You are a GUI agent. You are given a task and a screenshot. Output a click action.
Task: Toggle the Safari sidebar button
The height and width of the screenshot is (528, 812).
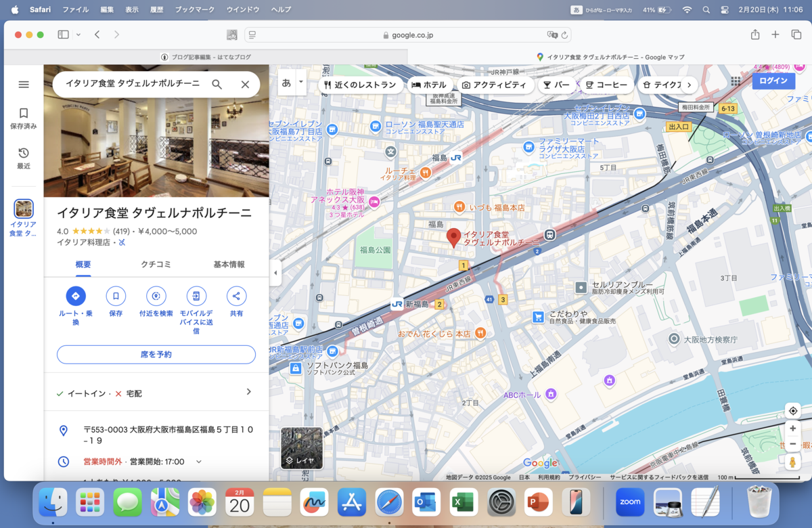click(63, 35)
